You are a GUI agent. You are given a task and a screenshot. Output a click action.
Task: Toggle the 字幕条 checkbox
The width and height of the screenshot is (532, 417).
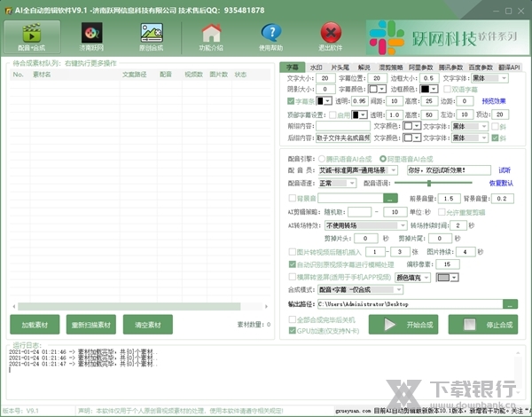[x=291, y=101]
